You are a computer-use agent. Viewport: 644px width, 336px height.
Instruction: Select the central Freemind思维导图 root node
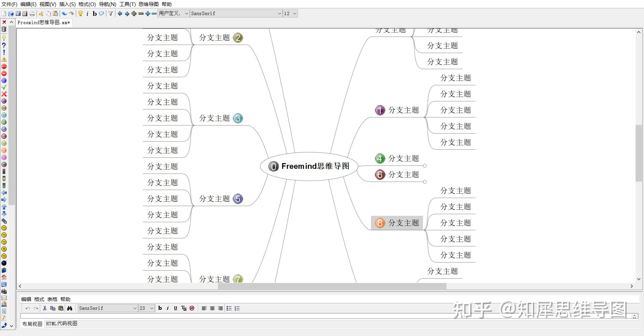pos(309,166)
